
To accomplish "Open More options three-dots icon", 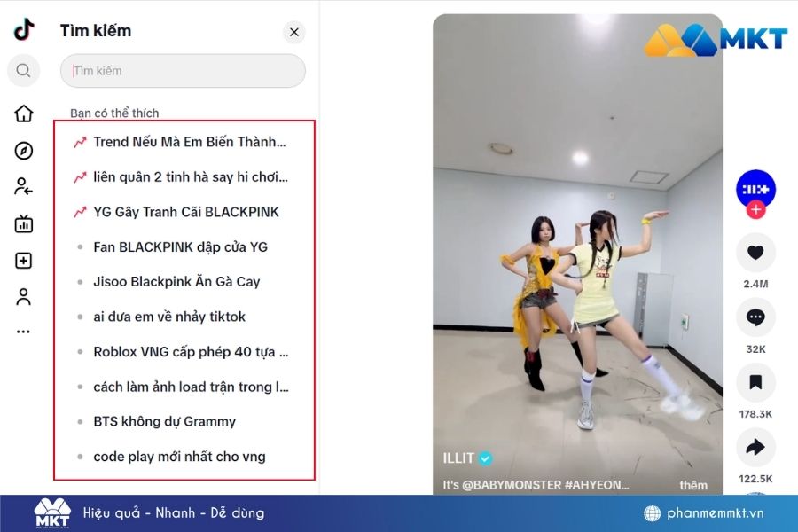I will coord(23,332).
